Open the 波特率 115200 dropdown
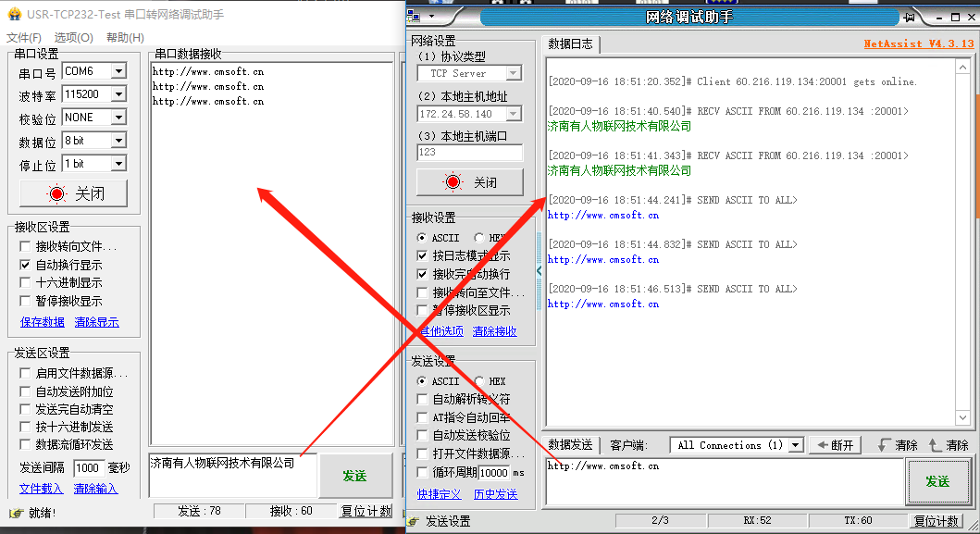This screenshot has width=980, height=534. point(118,94)
